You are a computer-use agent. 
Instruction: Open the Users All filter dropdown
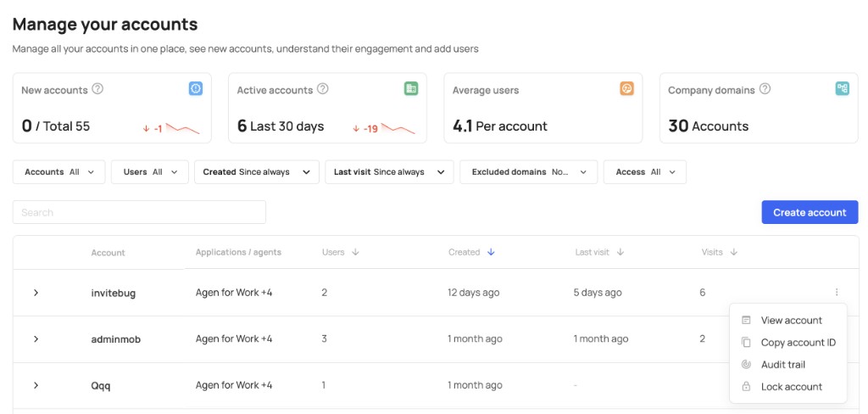click(x=150, y=172)
